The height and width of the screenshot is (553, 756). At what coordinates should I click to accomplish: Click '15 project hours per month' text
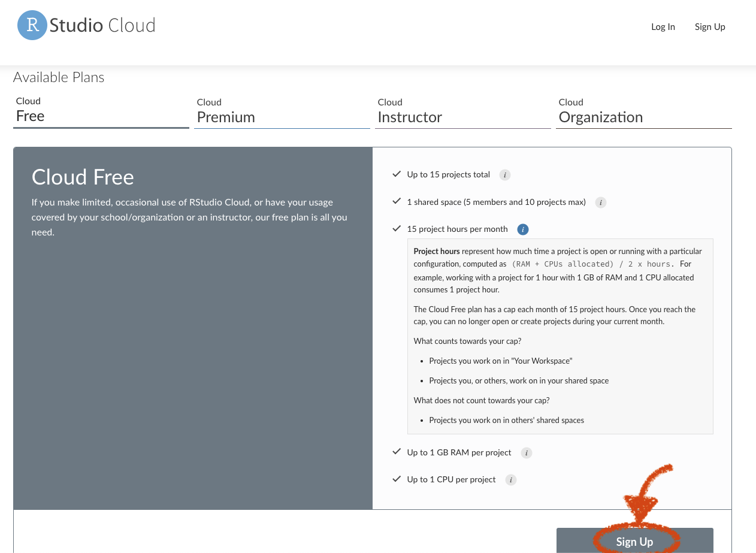click(x=457, y=229)
